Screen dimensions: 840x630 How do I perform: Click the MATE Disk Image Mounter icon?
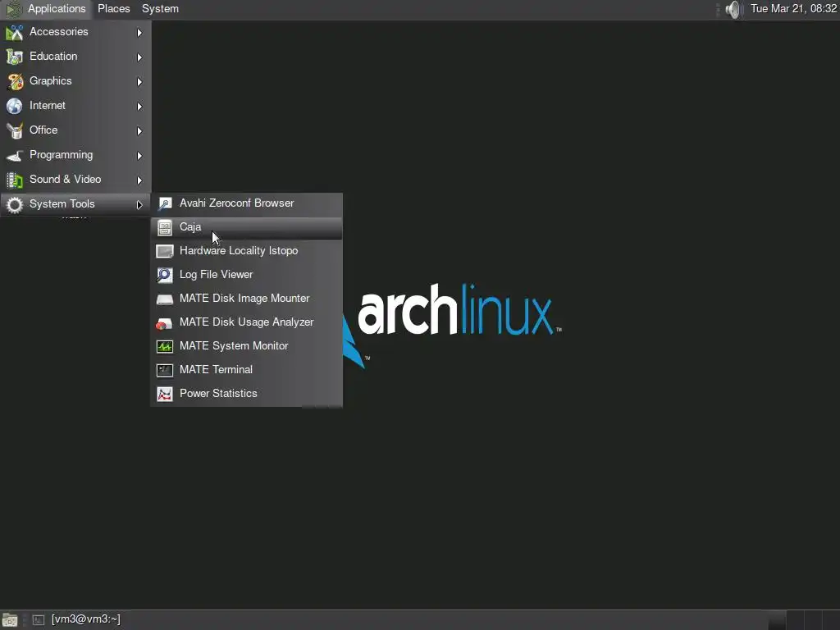(164, 299)
